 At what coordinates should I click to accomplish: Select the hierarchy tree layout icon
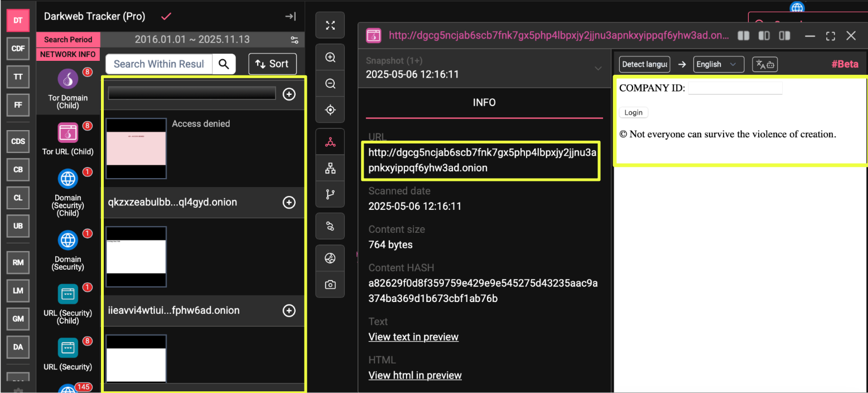330,168
